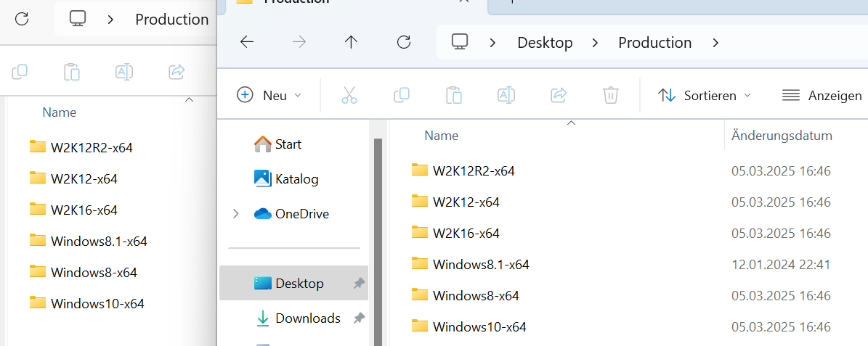Select Production breadcrumb in back window

[171, 20]
